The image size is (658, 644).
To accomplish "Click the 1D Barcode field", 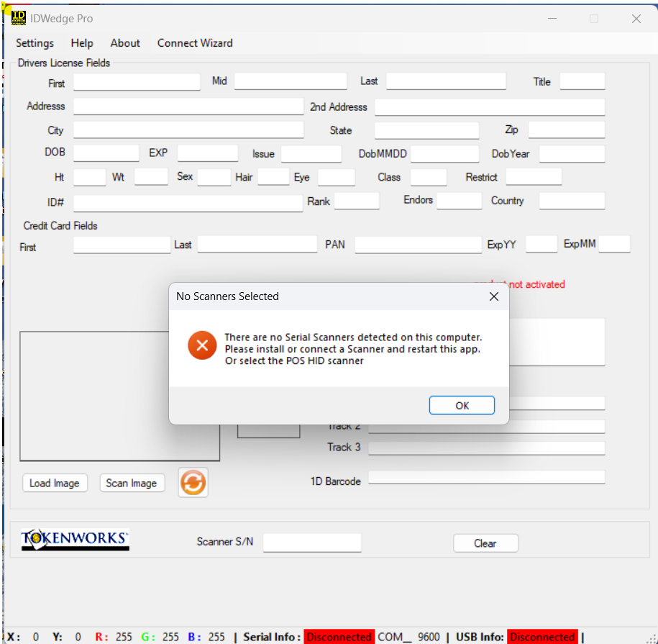I will (486, 477).
